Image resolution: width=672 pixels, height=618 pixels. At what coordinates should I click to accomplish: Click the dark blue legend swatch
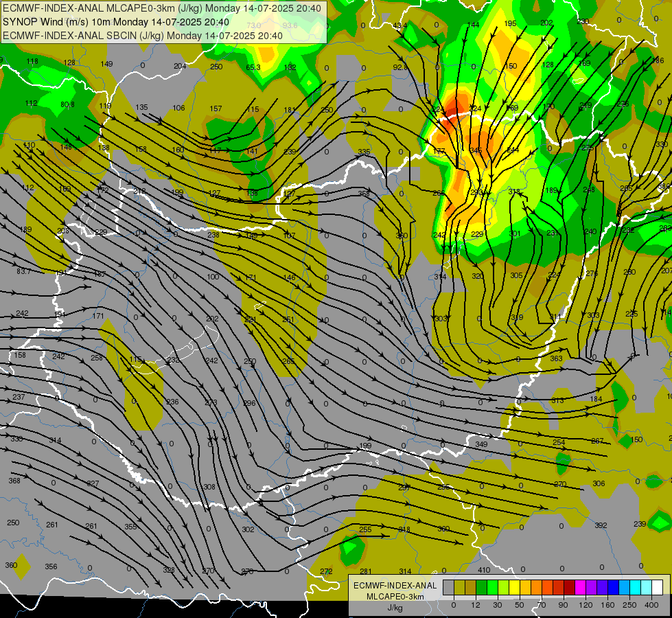[x=613, y=588]
